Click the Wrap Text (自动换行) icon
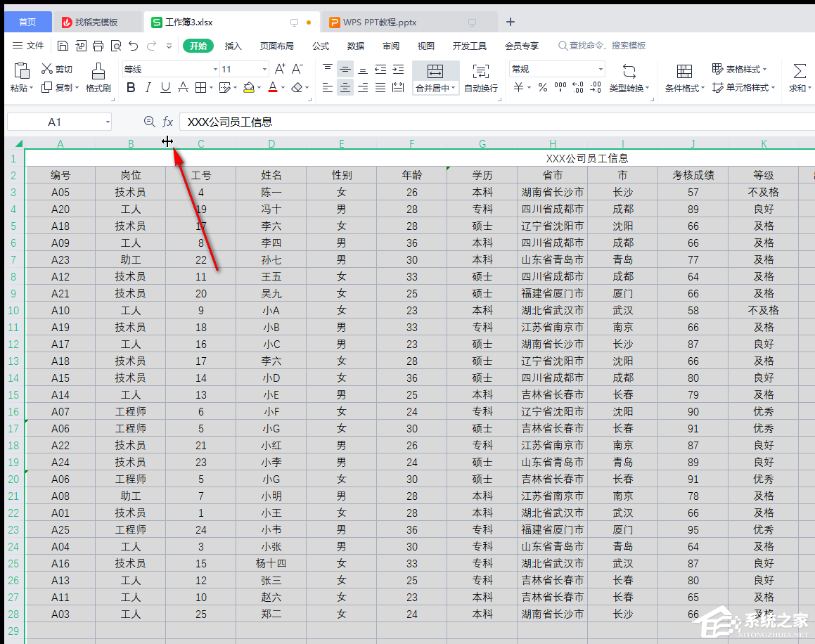The width and height of the screenshot is (815, 644). 481,71
